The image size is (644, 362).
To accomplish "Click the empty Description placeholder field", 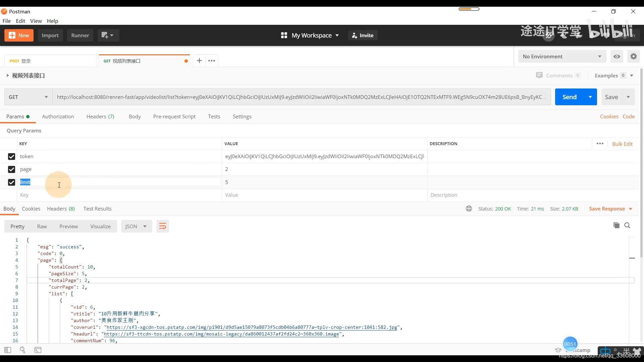I will [x=533, y=195].
